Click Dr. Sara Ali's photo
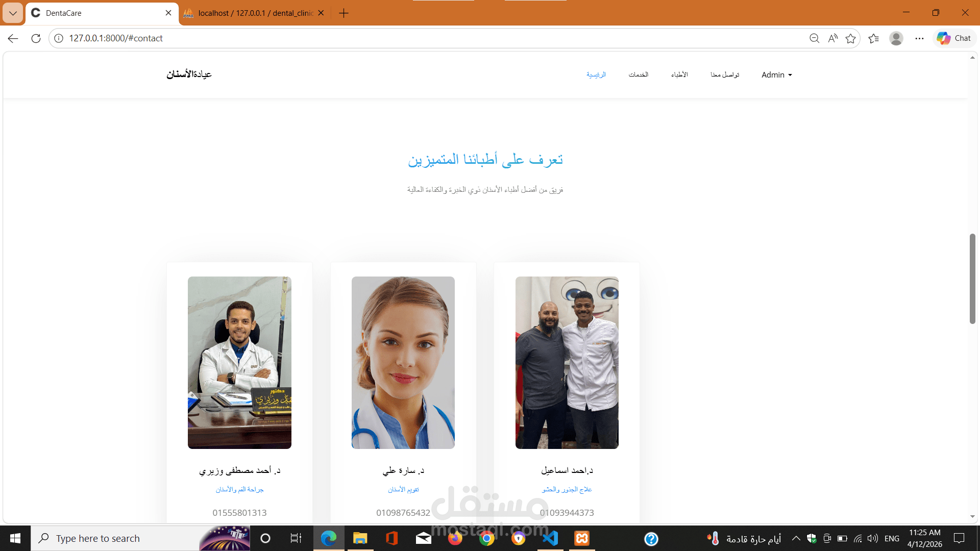The width and height of the screenshot is (980, 551). 403,362
